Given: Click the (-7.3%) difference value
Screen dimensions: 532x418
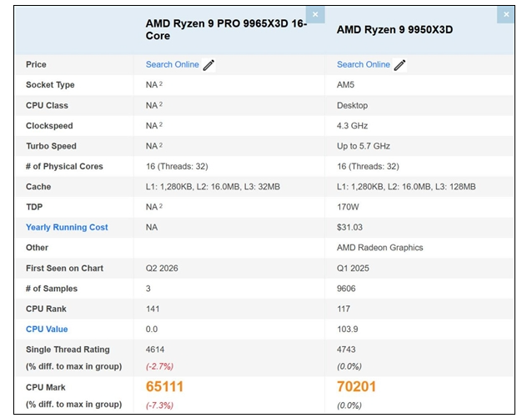Looking at the screenshot, I should point(159,405).
